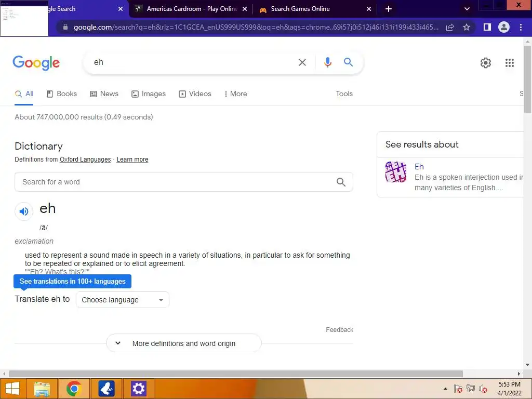The image size is (532, 399).
Task: Click the address bar URL
Action: click(x=256, y=27)
